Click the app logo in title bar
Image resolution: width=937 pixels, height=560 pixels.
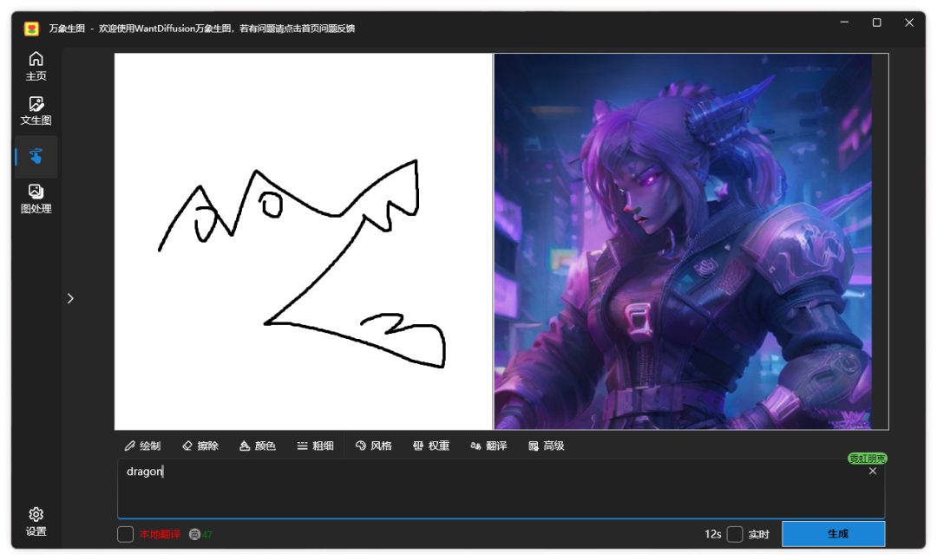click(32, 28)
